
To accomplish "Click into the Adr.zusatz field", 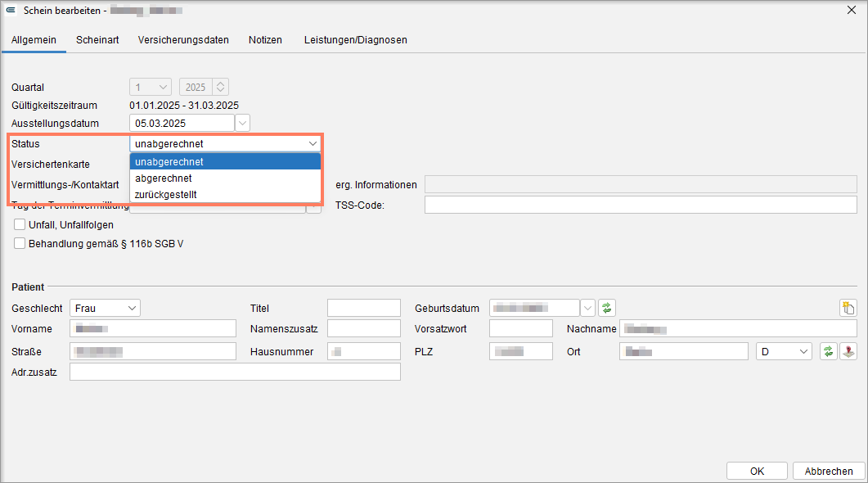I will tap(235, 372).
